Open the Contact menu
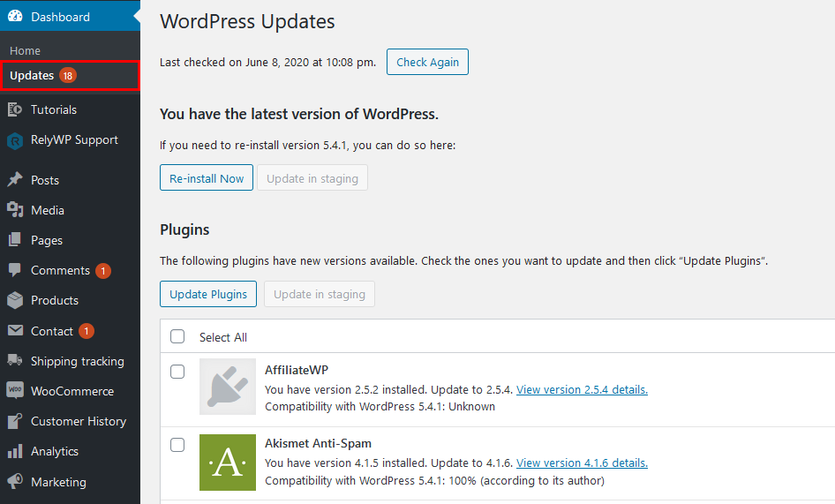Image resolution: width=835 pixels, height=504 pixels. click(x=70, y=331)
